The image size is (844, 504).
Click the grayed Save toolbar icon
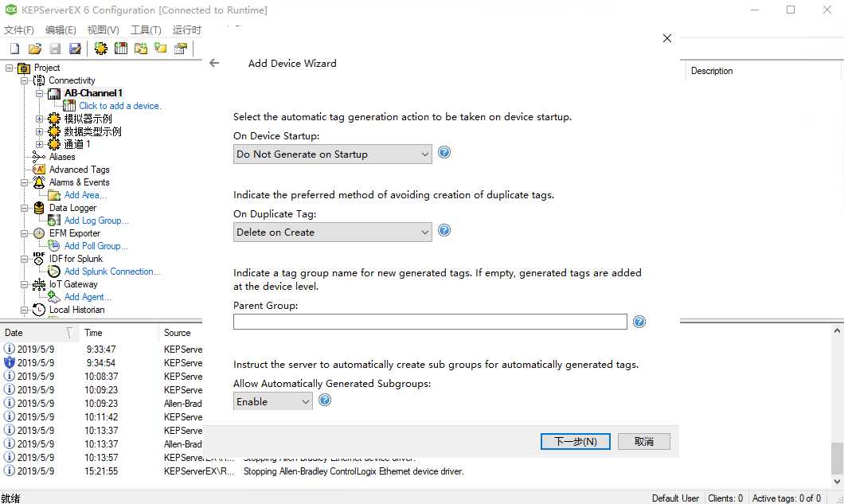click(55, 49)
